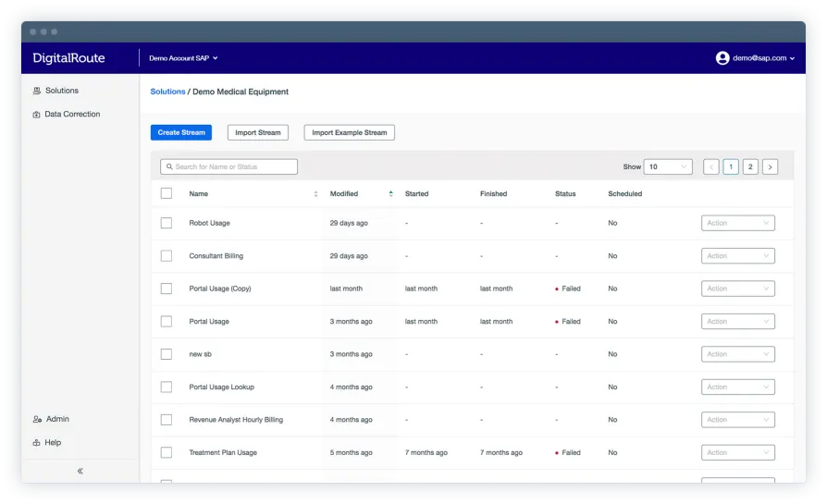Select the Robot Usage row checkbox
The width and height of the screenshot is (827, 504).
pyautogui.click(x=167, y=223)
